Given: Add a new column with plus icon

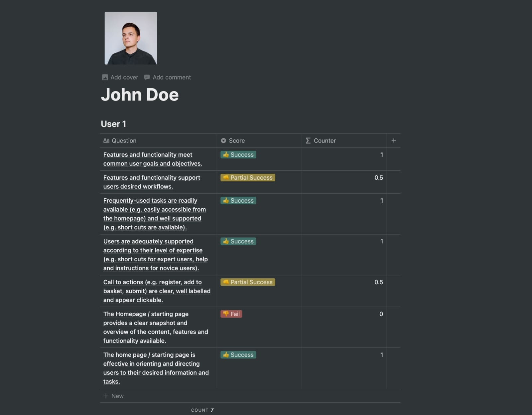Looking at the screenshot, I should [394, 141].
